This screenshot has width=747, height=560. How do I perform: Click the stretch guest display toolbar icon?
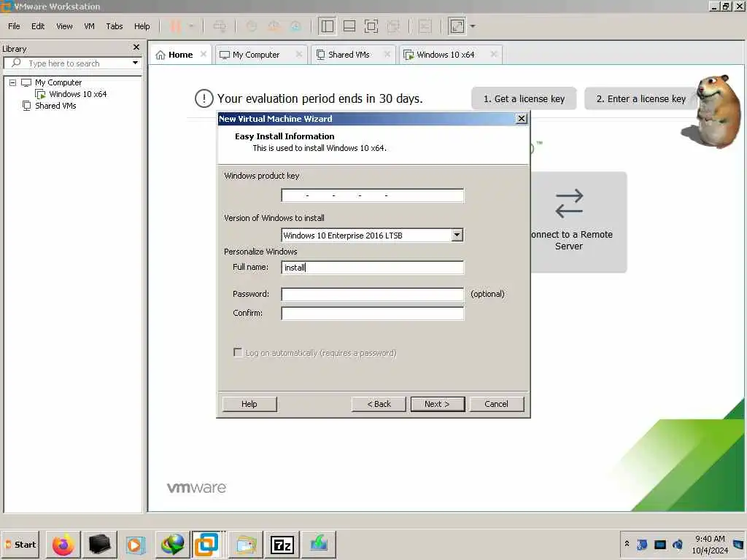[457, 26]
